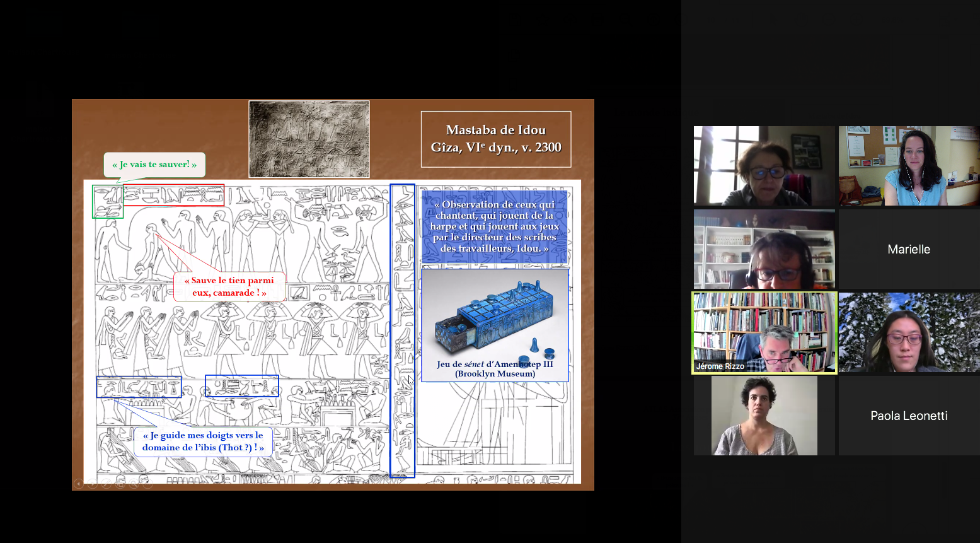This screenshot has height=543, width=980.
Task: Select Jérome Rizzo's highlighted video tile
Action: pos(764,332)
